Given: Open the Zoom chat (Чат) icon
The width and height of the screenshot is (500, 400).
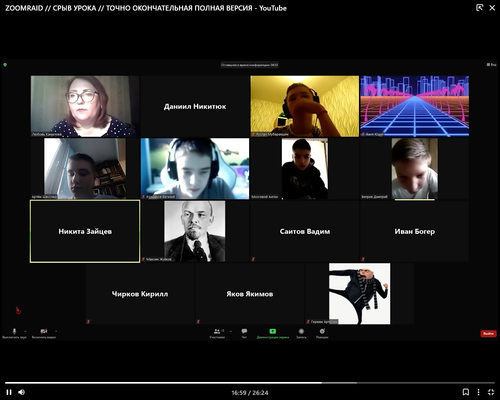Looking at the screenshot, I should 244,331.
